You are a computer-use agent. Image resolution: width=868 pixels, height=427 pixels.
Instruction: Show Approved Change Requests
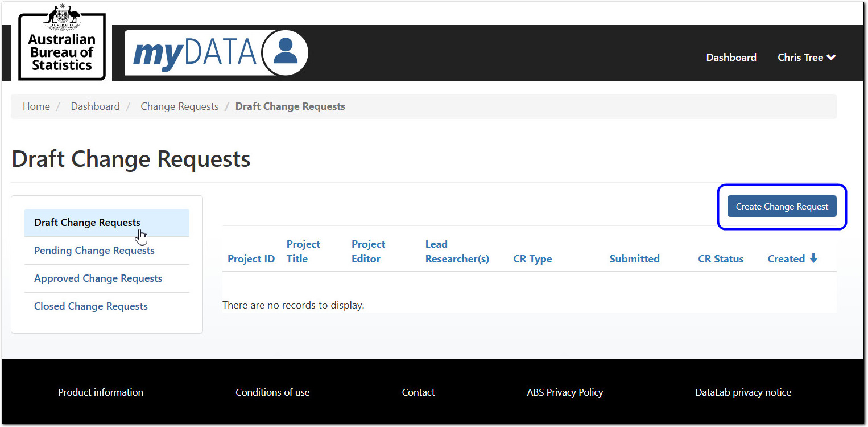point(98,278)
